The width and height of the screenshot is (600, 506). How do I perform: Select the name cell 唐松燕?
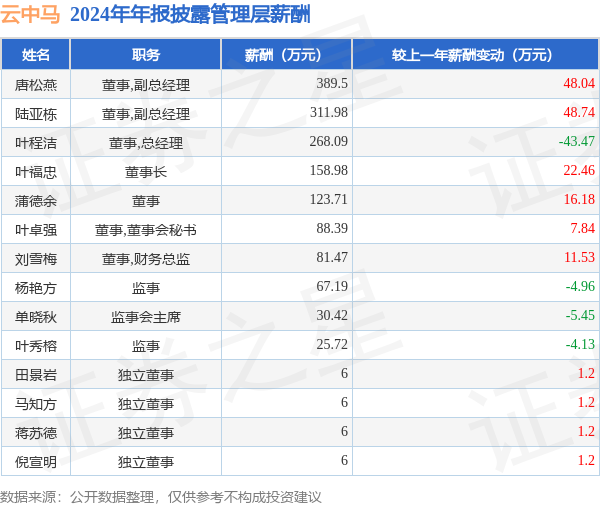[x=36, y=85]
